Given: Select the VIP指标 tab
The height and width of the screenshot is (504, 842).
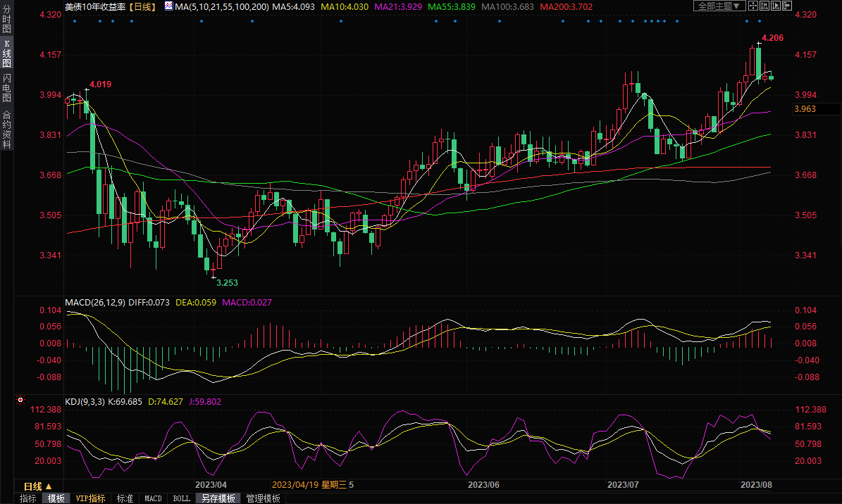Looking at the screenshot, I should point(90,498).
